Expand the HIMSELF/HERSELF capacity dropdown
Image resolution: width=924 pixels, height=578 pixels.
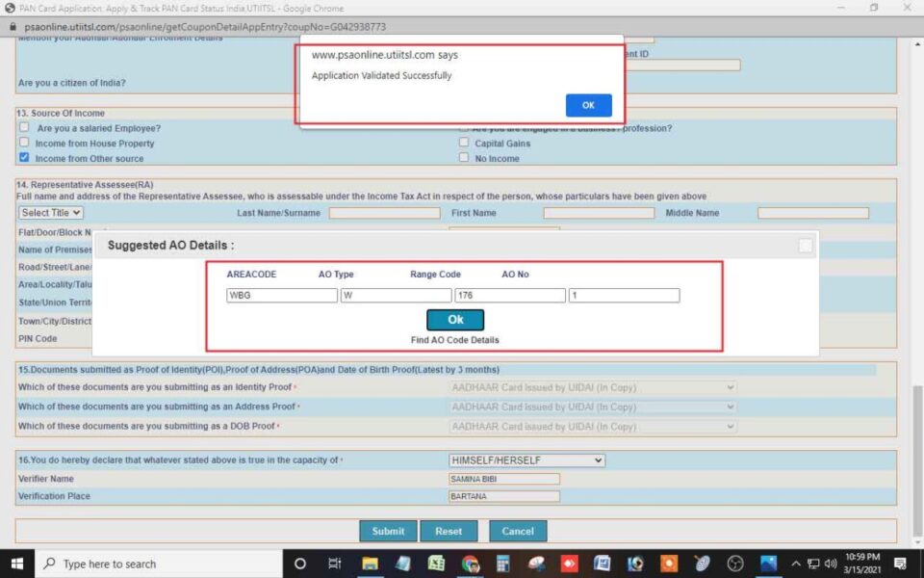tap(526, 460)
